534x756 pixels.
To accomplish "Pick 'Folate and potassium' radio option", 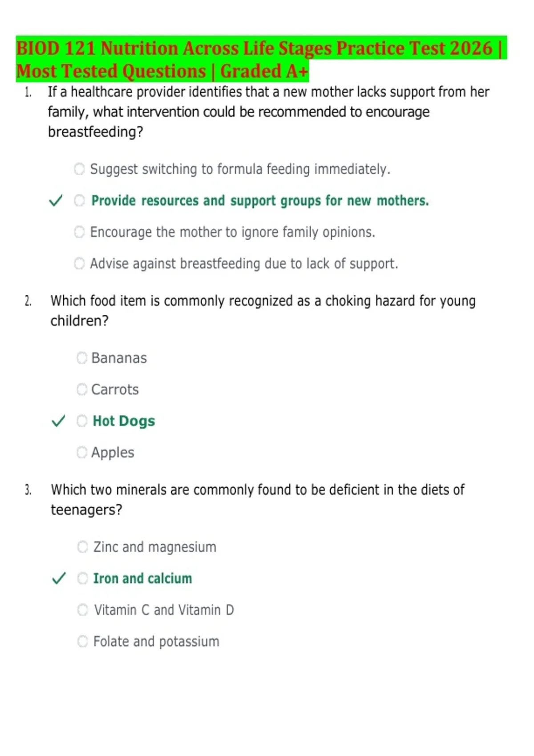I will (83, 641).
